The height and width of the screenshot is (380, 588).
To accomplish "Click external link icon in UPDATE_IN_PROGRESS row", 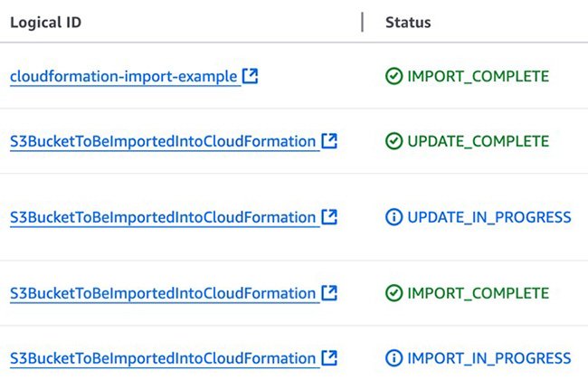I will pyautogui.click(x=330, y=217).
